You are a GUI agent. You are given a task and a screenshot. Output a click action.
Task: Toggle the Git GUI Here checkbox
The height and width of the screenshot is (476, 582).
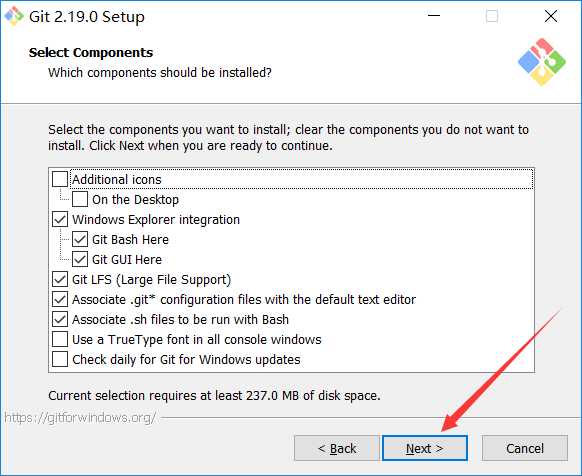tap(80, 259)
